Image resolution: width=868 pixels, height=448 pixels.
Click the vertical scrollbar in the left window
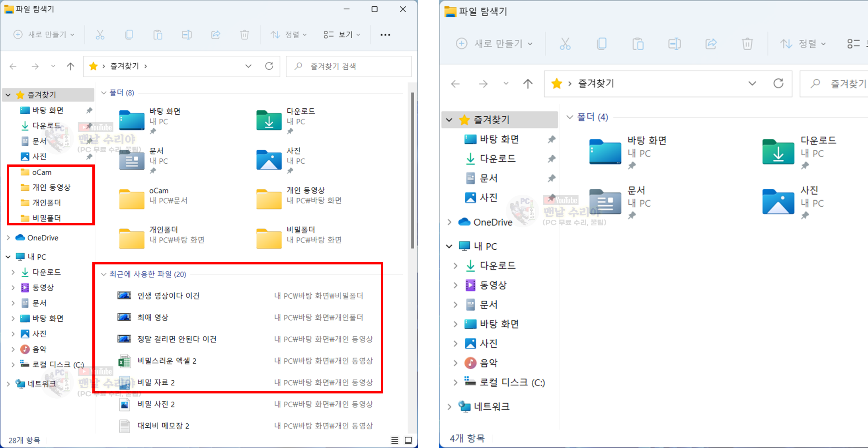[x=412, y=171]
